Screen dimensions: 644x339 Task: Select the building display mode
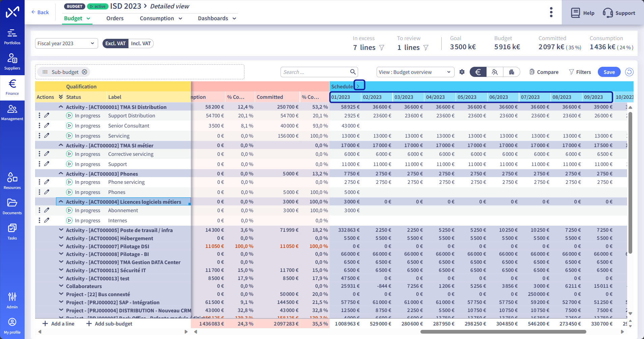511,72
